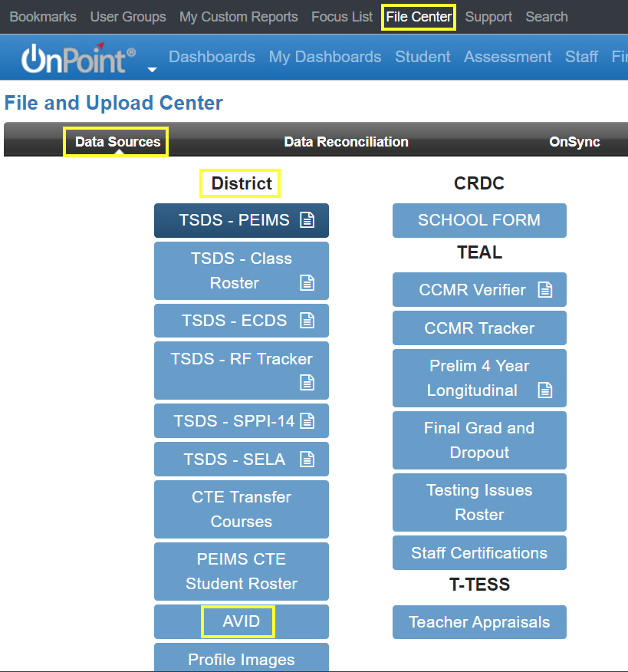Viewport: 628px width, 672px height.
Task: Click document icon on TSDS - SPPI-14
Action: (x=307, y=421)
